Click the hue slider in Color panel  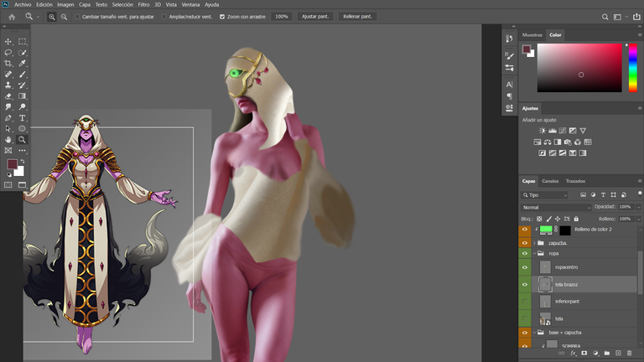[x=633, y=68]
